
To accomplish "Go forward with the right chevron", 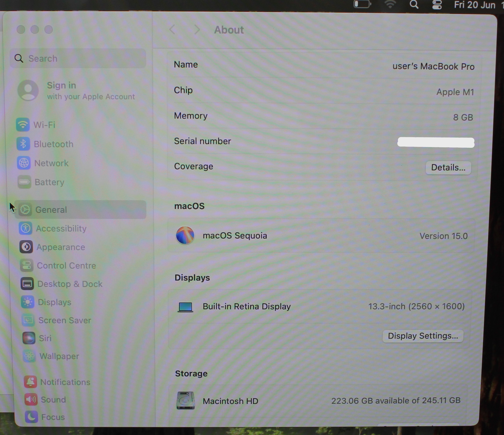I will tap(197, 30).
